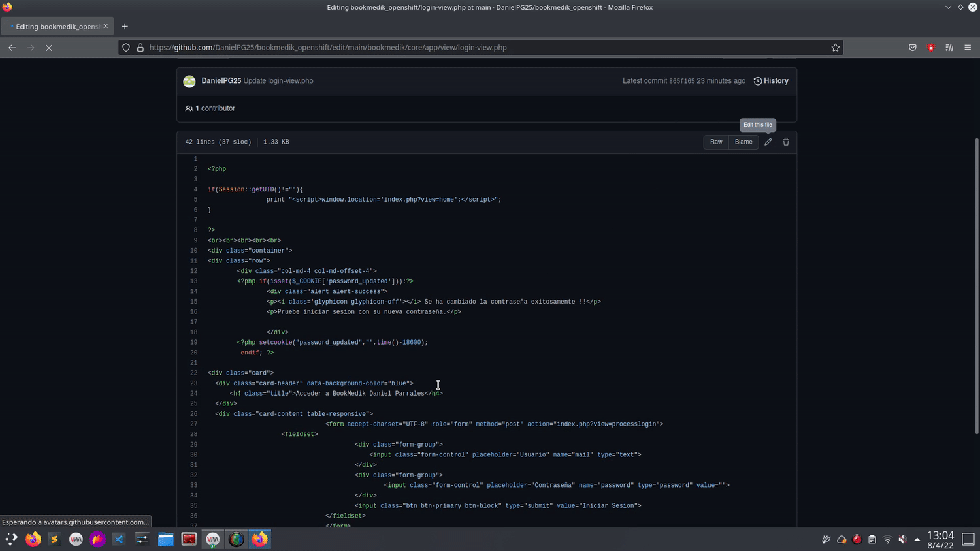
Task: Switch to the active Firefox taskbar window
Action: pos(260,539)
